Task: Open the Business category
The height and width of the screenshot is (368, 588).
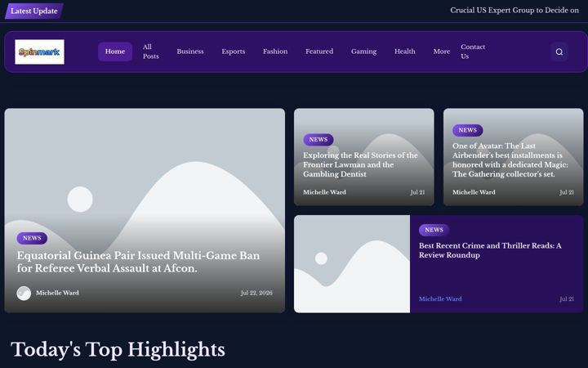Action: 190,52
